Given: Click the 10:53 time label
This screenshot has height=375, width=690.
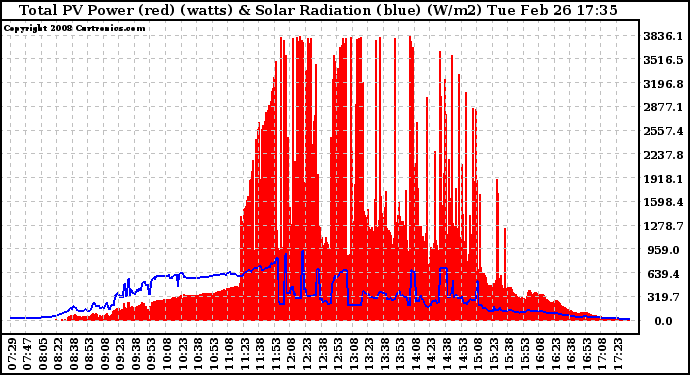Looking at the screenshot, I should point(214,354).
